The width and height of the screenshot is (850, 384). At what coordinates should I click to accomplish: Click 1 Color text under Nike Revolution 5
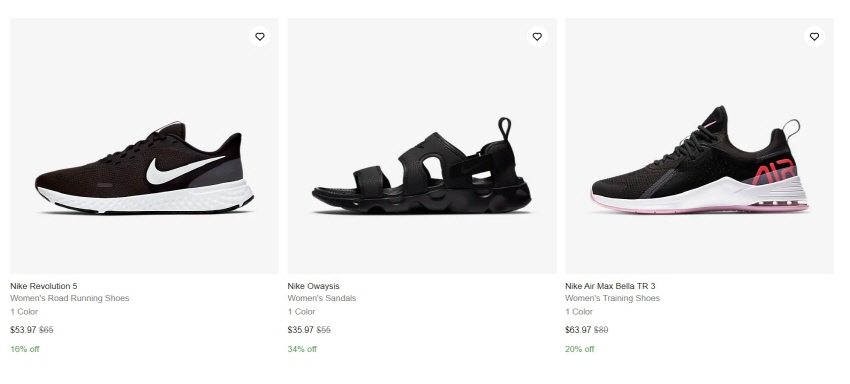24,312
